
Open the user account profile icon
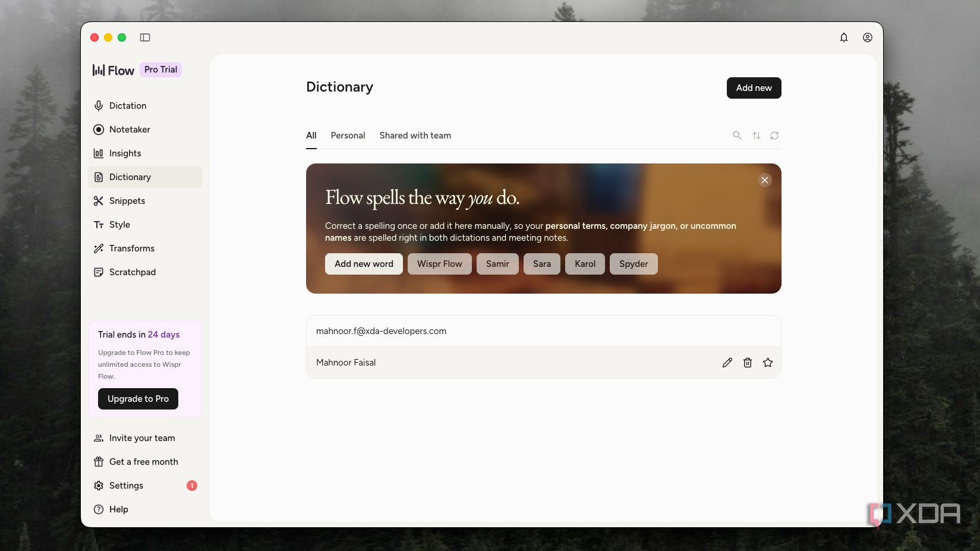click(x=868, y=37)
